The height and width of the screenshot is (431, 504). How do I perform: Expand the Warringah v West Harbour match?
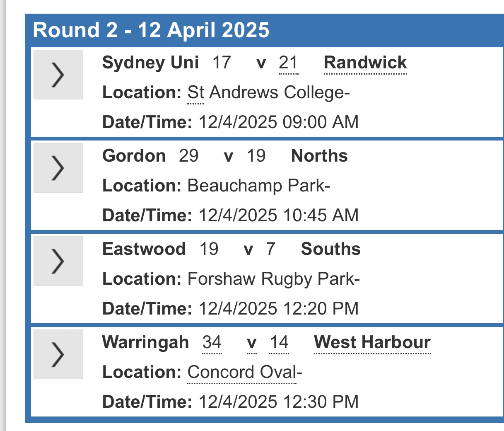tap(58, 354)
